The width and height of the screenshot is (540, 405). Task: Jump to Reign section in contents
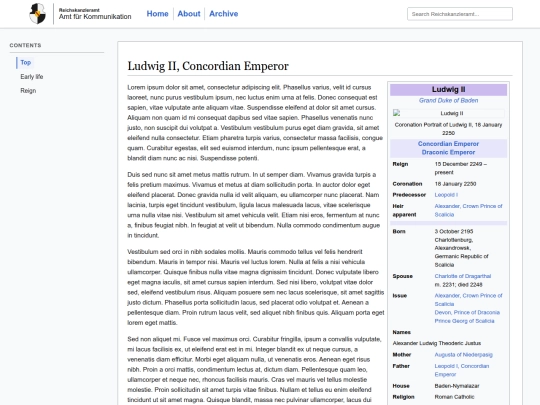(x=28, y=91)
